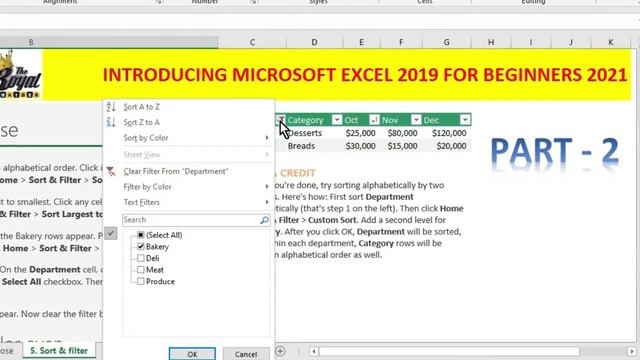Viewport: 640px width, 360px height.
Task: Open the Nov column filter dropdown
Action: click(416, 120)
